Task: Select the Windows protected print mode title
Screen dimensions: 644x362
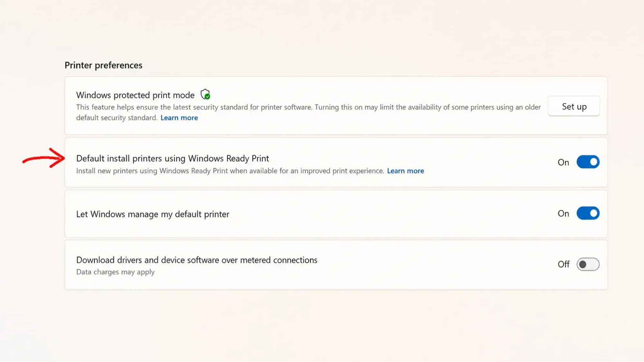Action: (x=135, y=95)
